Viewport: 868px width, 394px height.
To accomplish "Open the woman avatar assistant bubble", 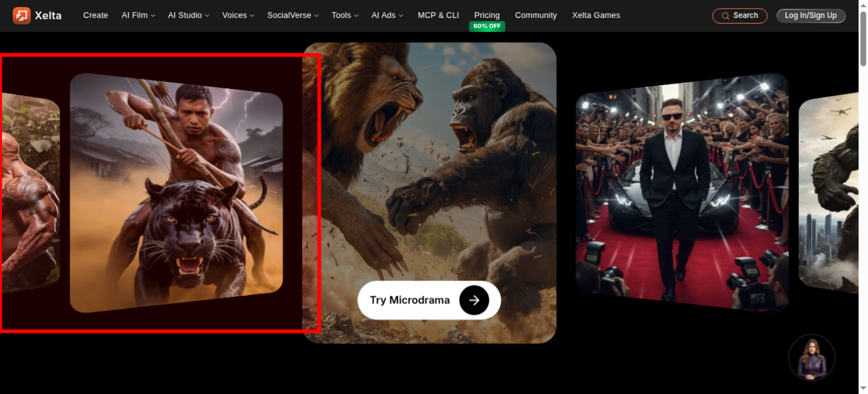I will click(812, 358).
